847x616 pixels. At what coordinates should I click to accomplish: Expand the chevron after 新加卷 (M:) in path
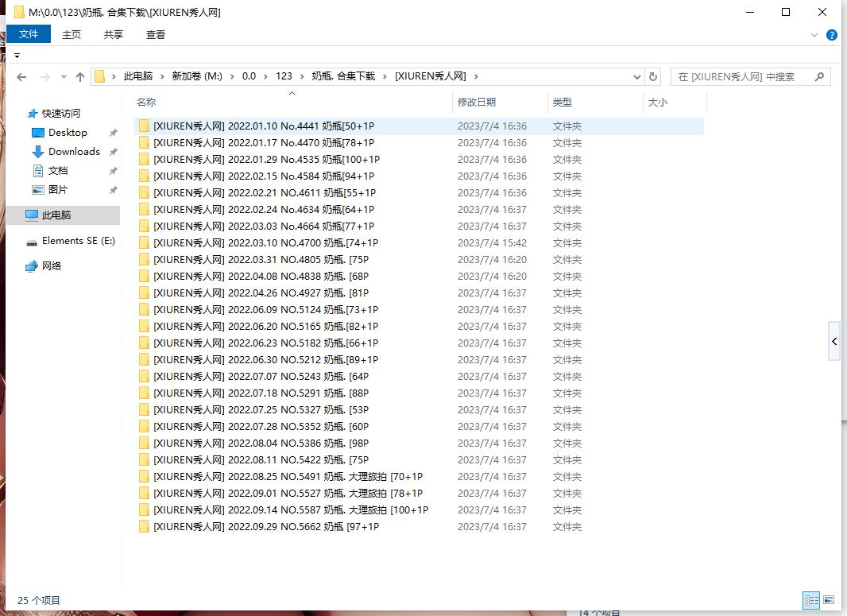coord(232,77)
